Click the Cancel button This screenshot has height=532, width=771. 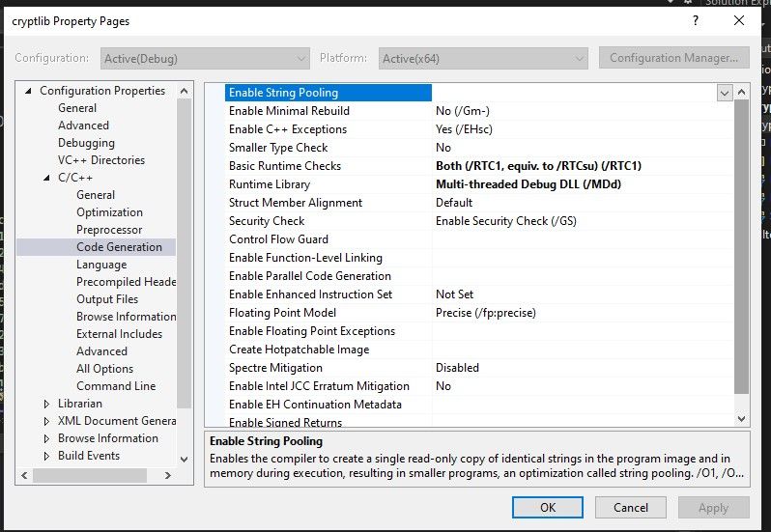click(631, 508)
